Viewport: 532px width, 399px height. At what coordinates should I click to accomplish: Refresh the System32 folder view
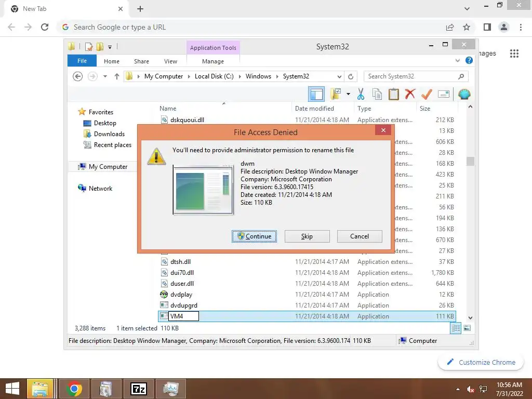pyautogui.click(x=351, y=76)
